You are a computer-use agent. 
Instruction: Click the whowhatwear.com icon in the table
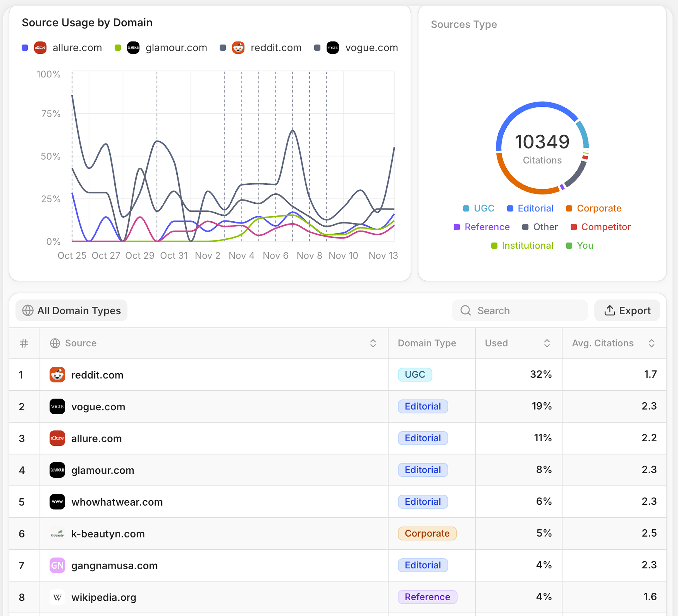click(x=57, y=502)
